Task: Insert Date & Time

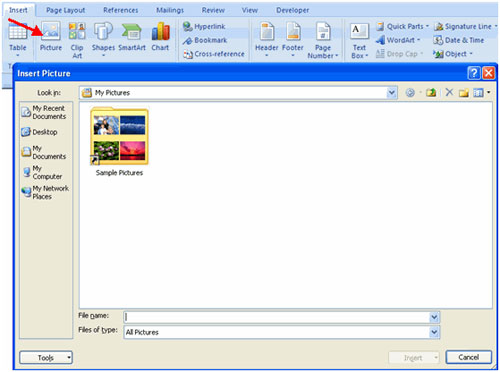Action: tap(459, 40)
